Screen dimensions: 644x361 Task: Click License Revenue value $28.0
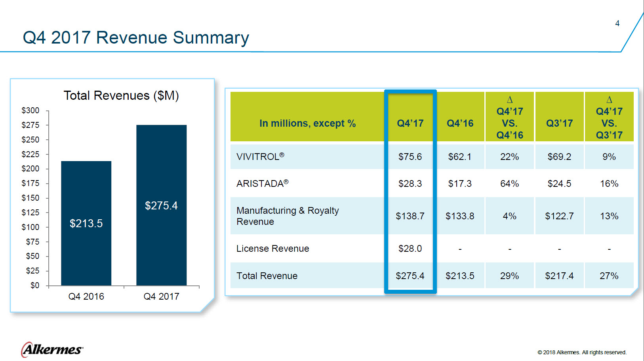410,249
